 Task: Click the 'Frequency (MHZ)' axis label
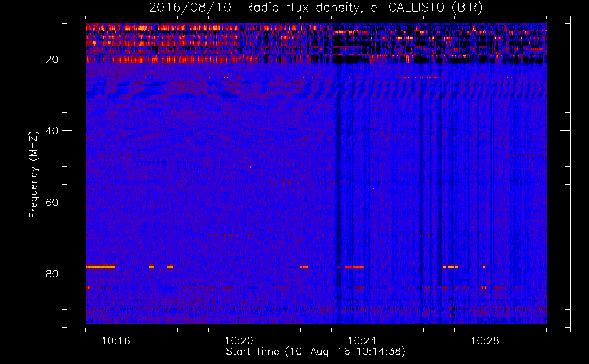33,175
